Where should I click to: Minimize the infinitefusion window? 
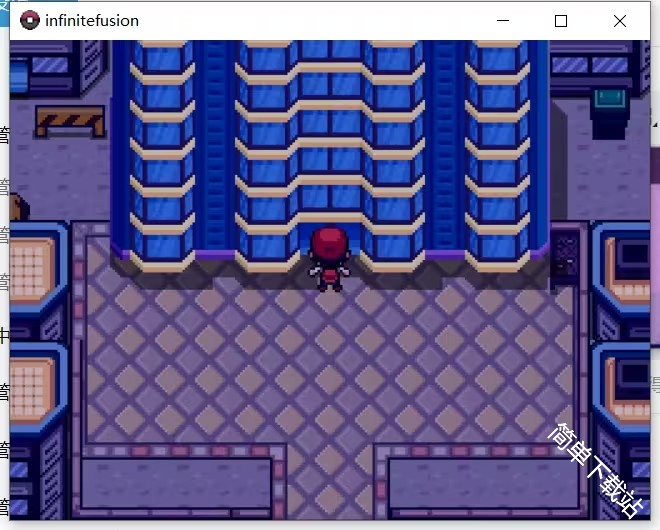pos(503,20)
